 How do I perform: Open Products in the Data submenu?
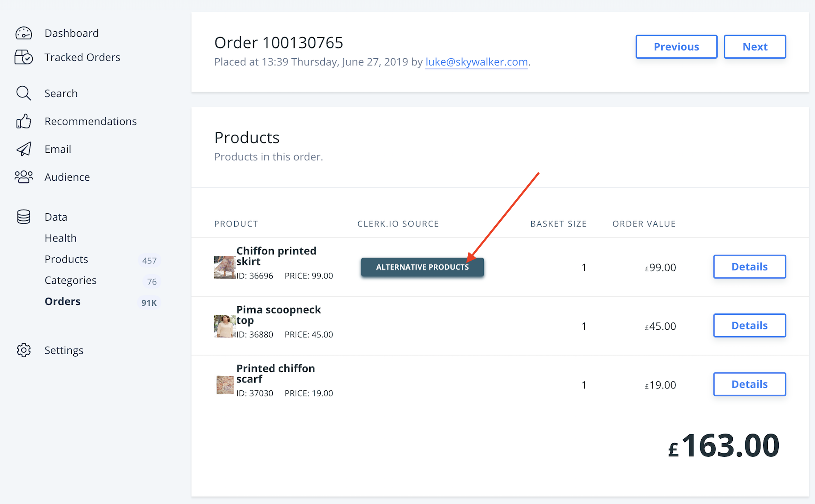(66, 259)
